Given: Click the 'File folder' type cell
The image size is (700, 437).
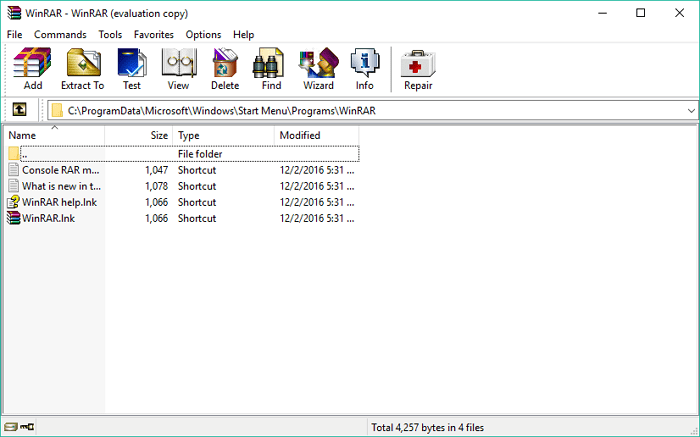Looking at the screenshot, I should tap(200, 154).
